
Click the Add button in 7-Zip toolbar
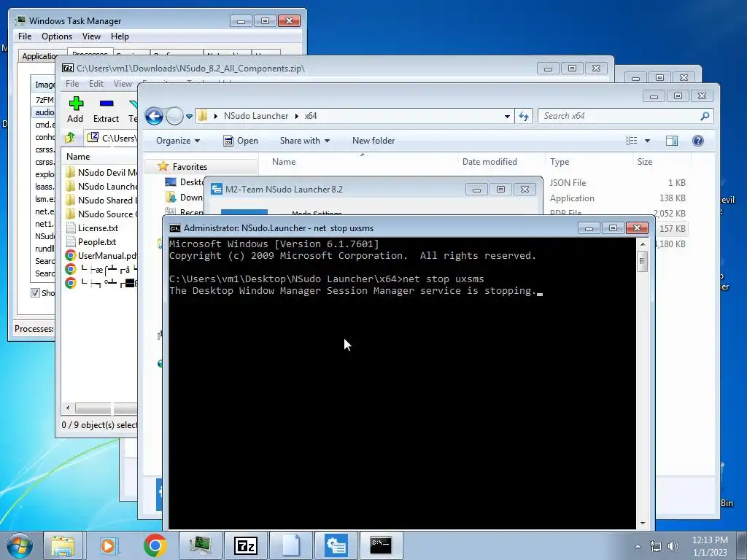[x=75, y=109]
